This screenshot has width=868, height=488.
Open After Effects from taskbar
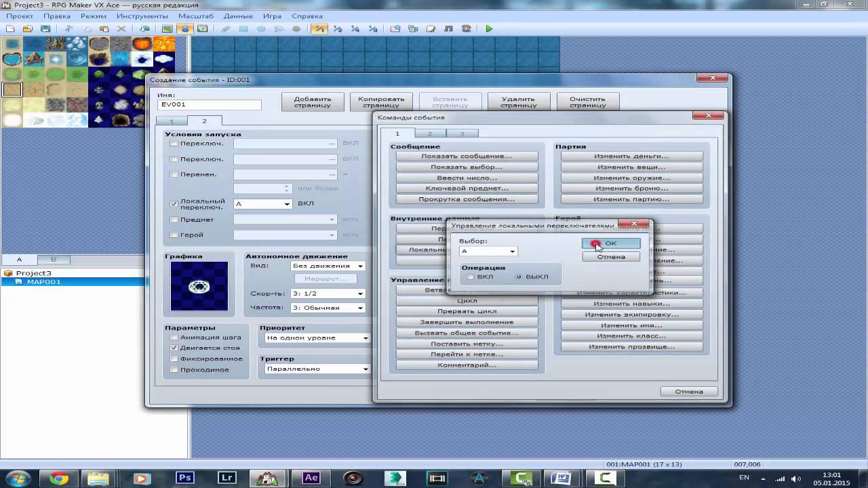point(311,478)
